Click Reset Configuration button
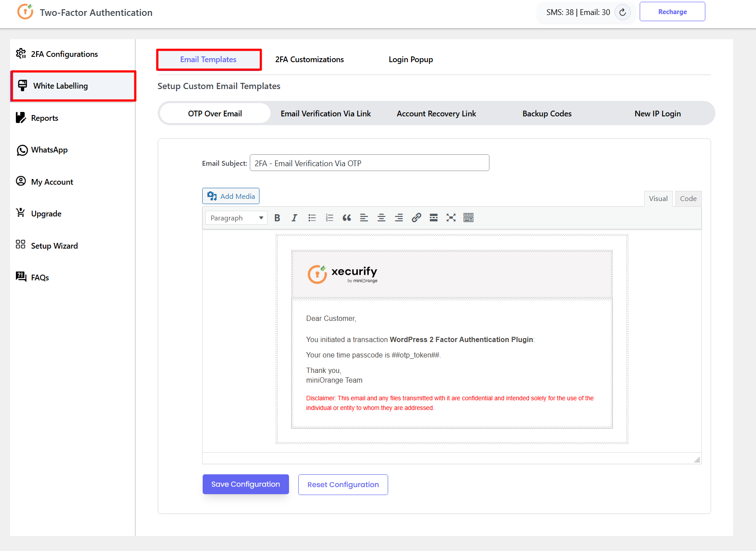Viewport: 756px width, 551px height. click(343, 484)
